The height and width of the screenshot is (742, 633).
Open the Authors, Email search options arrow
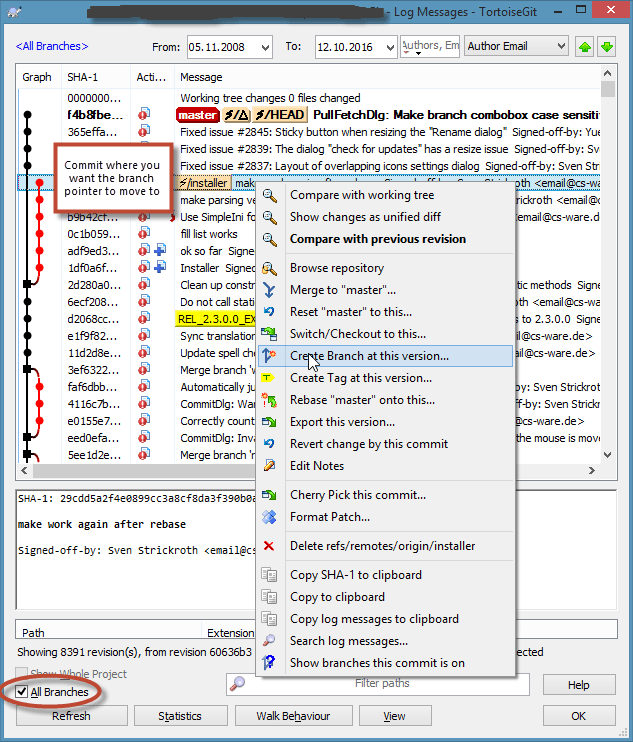click(x=418, y=53)
